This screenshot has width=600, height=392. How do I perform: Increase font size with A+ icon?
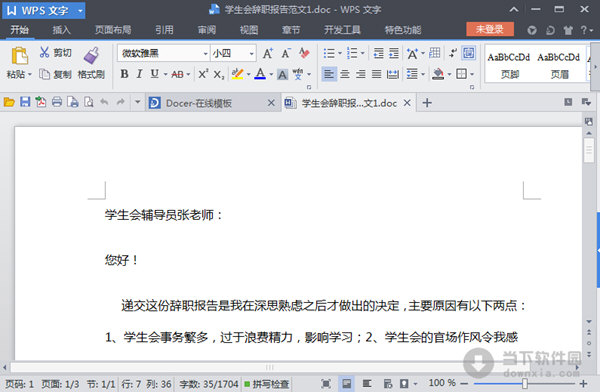(268, 53)
